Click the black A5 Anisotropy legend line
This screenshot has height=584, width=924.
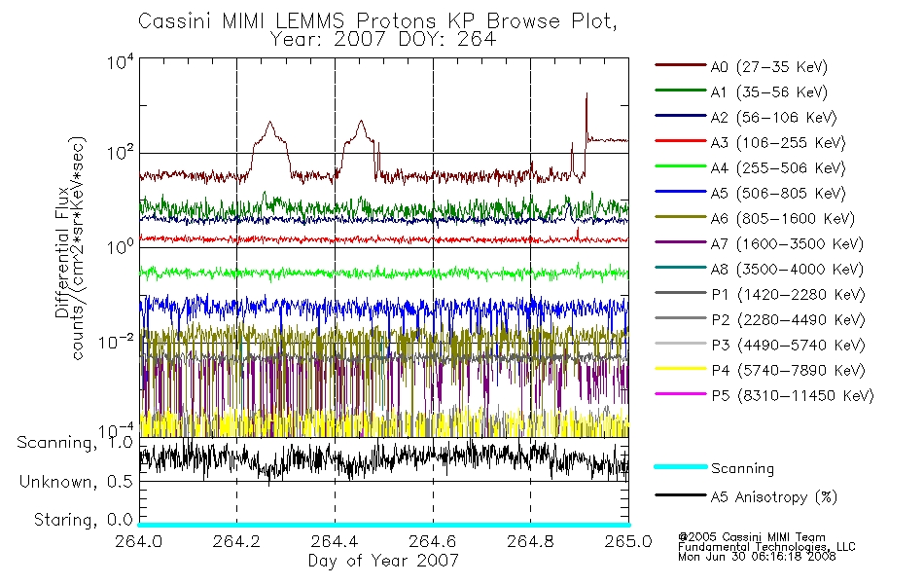point(680,495)
